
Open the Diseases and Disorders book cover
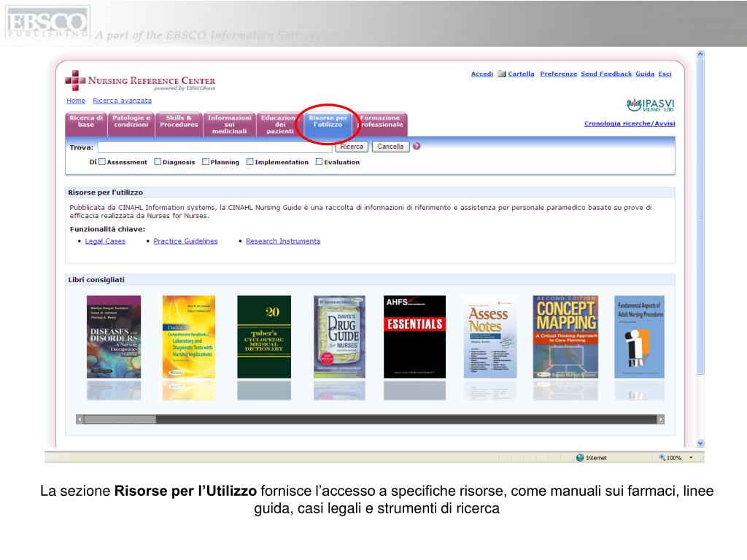[114, 337]
